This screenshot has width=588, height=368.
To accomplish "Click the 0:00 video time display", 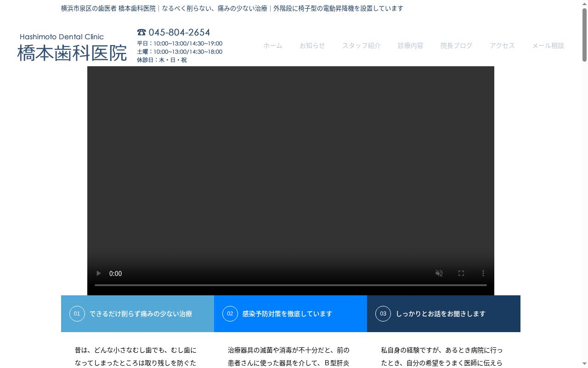I will (x=115, y=274).
